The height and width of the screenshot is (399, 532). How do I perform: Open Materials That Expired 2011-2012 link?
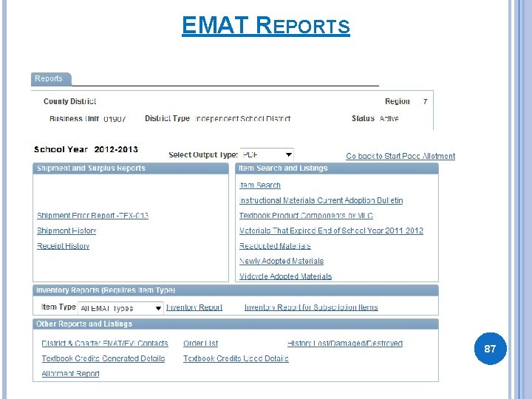coord(331,231)
